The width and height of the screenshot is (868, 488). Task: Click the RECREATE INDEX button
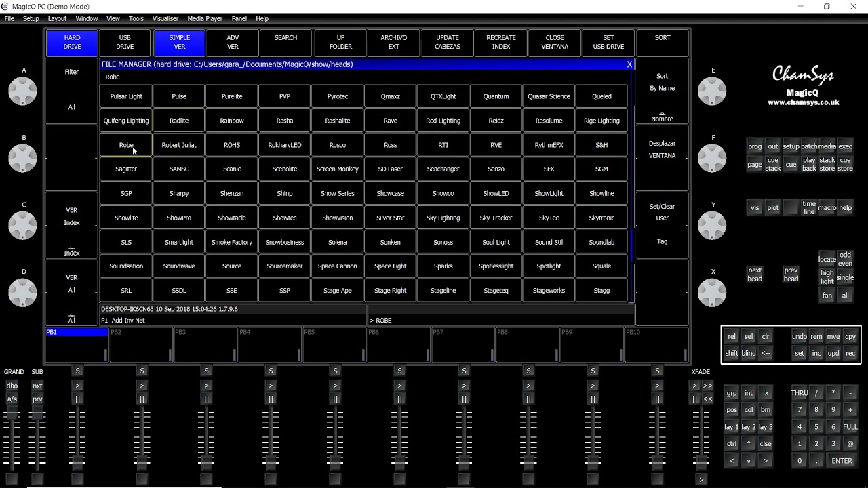point(501,43)
